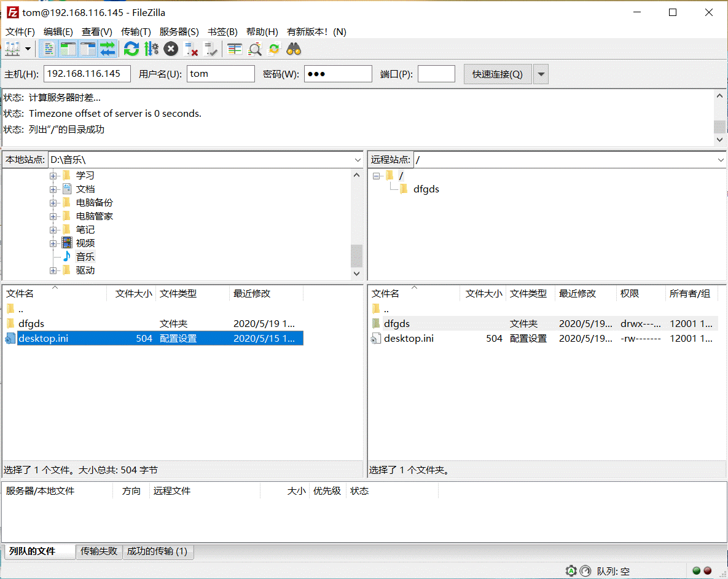Screen dimensions: 728x579
Task: Collapse remote root / node
Action: 376,176
